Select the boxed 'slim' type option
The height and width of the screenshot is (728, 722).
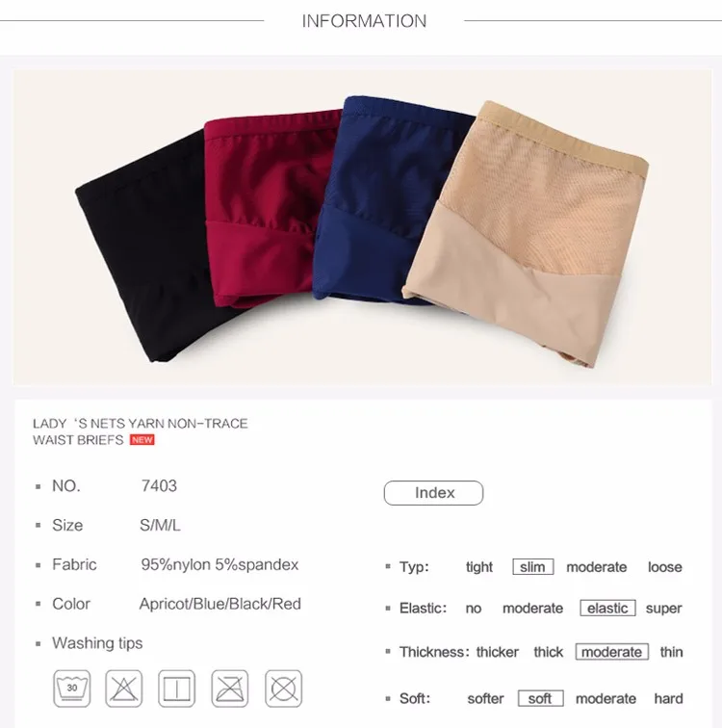532,567
